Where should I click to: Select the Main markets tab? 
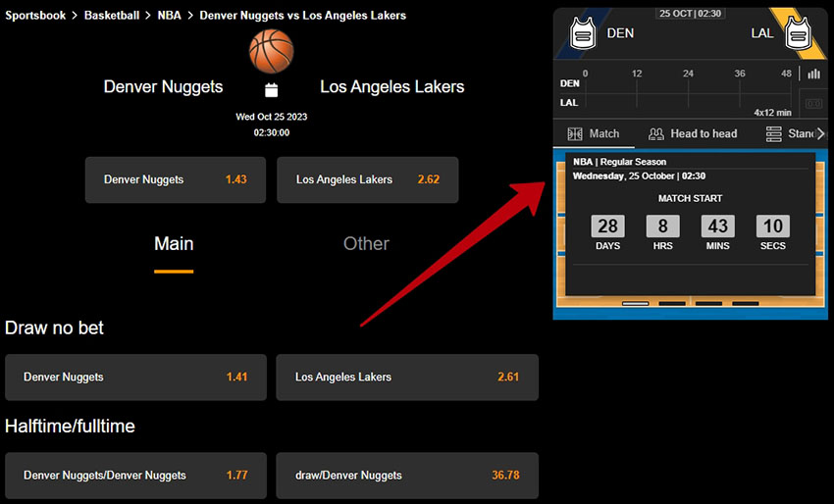[x=174, y=244]
